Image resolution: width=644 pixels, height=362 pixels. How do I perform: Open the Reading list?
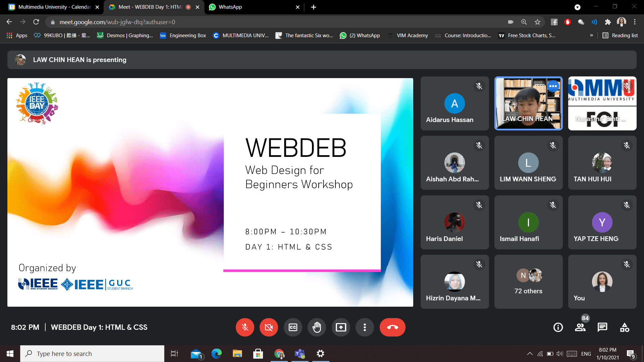pyautogui.click(x=620, y=35)
